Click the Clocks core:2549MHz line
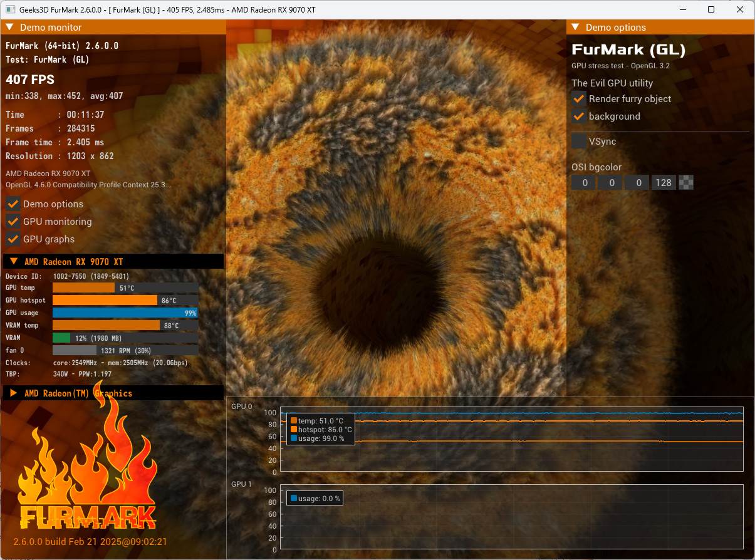Image resolution: width=755 pixels, height=560 pixels. (x=96, y=362)
